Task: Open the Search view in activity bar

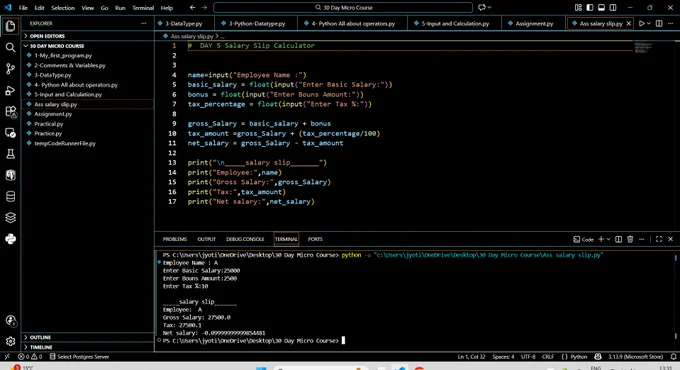Action: coord(10,47)
